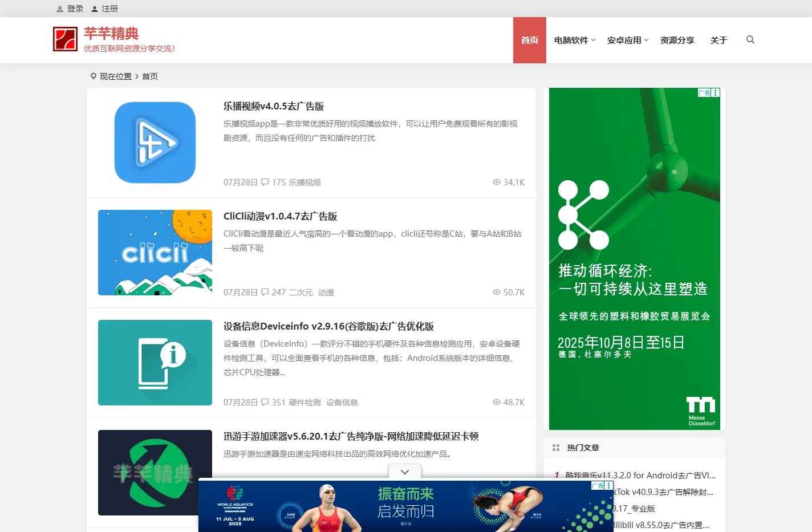Click the World Aquatics bottom banner ad
Viewport: 812px width, 532px height.
click(406, 506)
